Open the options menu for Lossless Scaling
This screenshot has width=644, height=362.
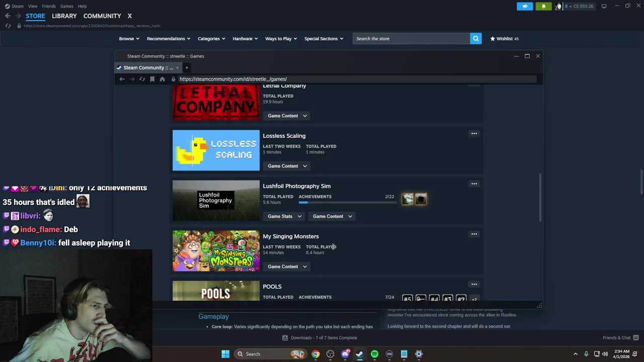(x=474, y=133)
